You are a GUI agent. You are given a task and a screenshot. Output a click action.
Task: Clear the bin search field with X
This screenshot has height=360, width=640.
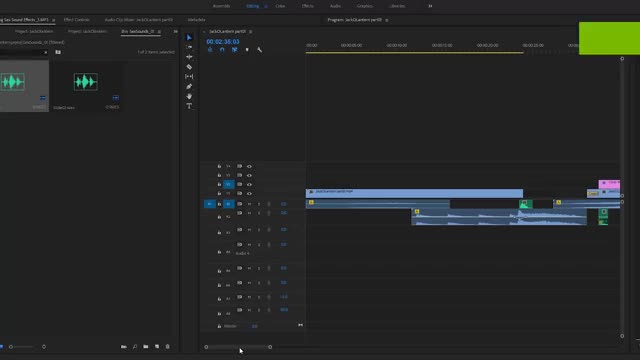tap(45, 52)
